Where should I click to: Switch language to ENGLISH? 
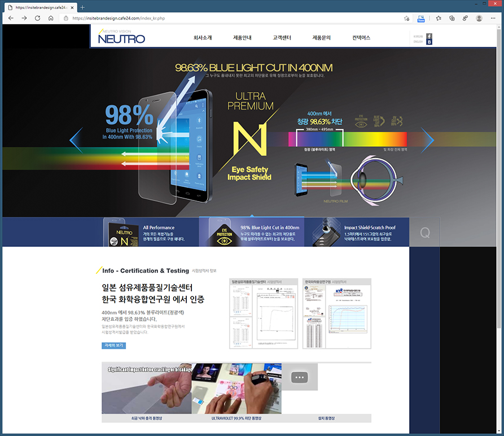418,42
